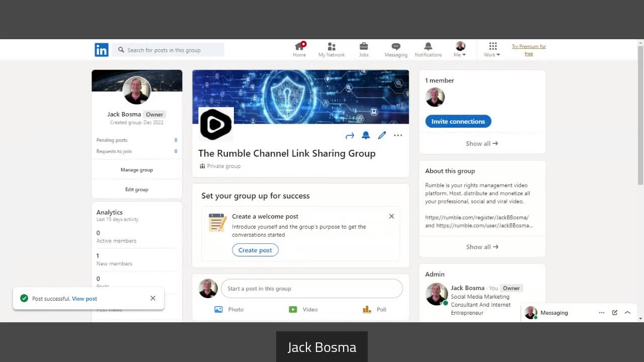Click the member avatar under 1 member
644x362 pixels.
[435, 97]
